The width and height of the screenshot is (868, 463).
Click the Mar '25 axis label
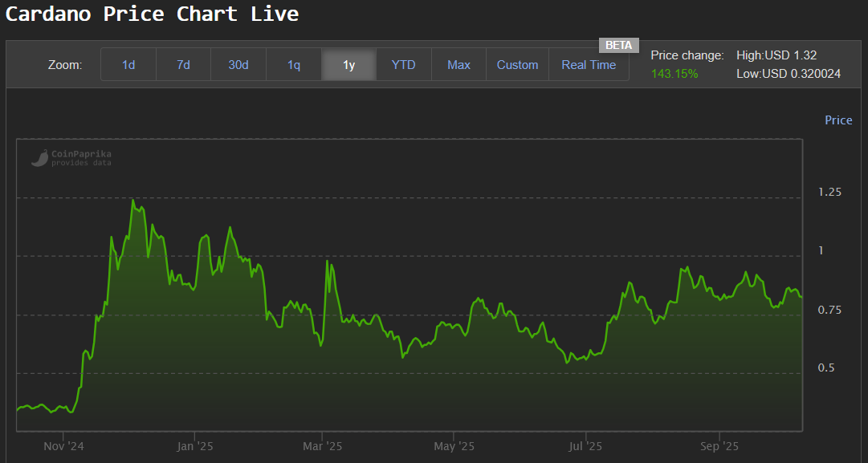(x=323, y=446)
